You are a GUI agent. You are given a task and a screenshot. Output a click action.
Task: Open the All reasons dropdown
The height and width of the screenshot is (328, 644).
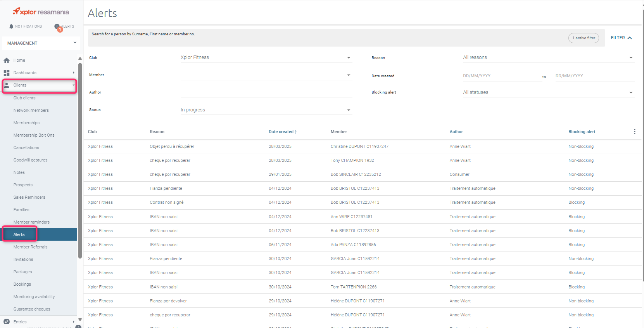point(548,57)
